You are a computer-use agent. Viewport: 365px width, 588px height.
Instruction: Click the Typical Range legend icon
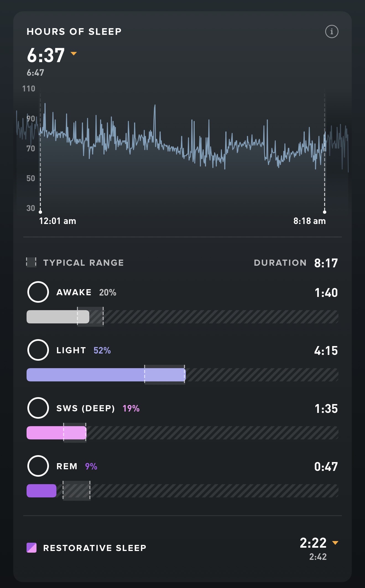31,262
